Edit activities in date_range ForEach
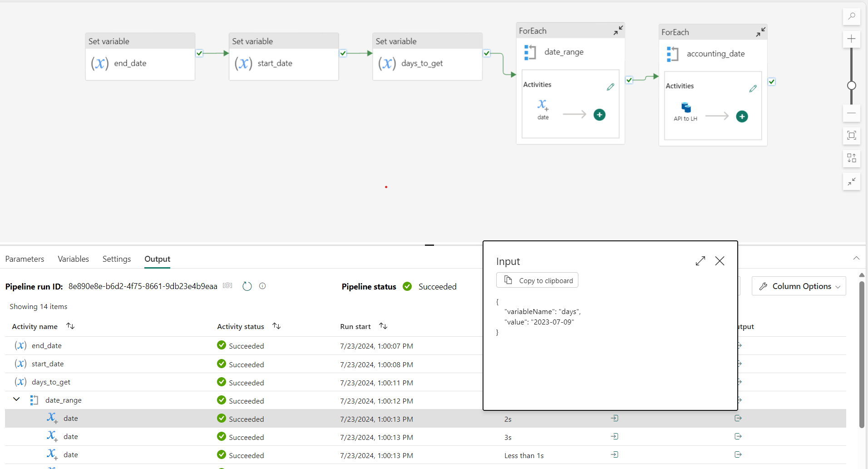Viewport: 868px width, 469px height. pos(611,87)
